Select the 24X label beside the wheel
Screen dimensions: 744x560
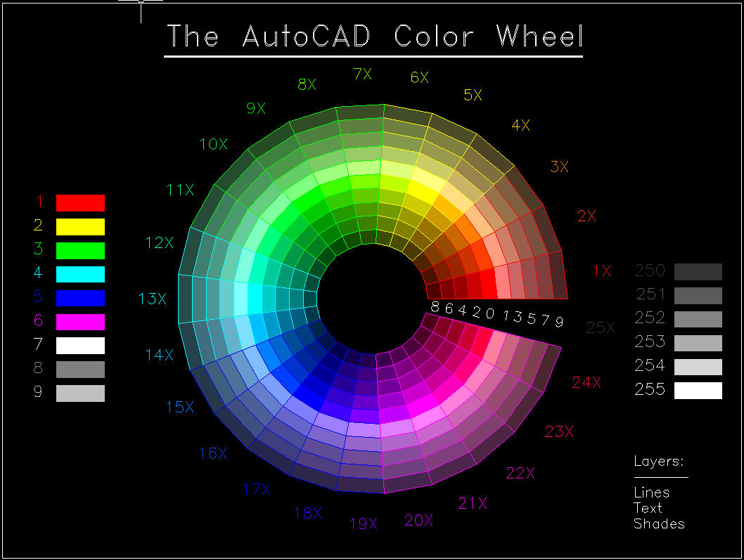(x=586, y=382)
